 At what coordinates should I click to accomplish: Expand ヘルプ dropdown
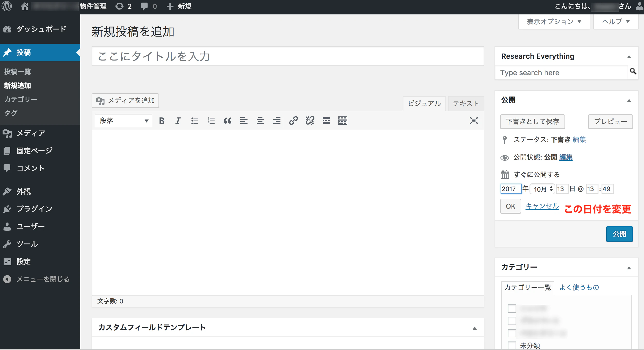[x=616, y=22]
